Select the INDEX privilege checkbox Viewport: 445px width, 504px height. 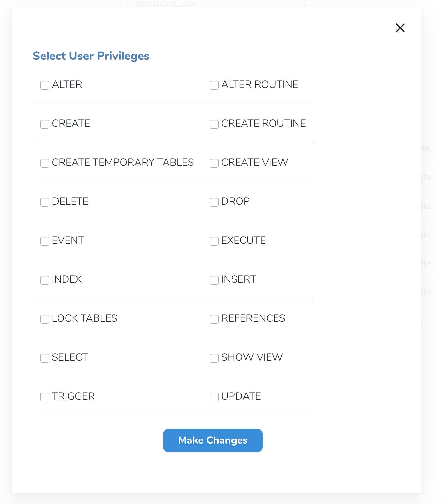click(45, 280)
